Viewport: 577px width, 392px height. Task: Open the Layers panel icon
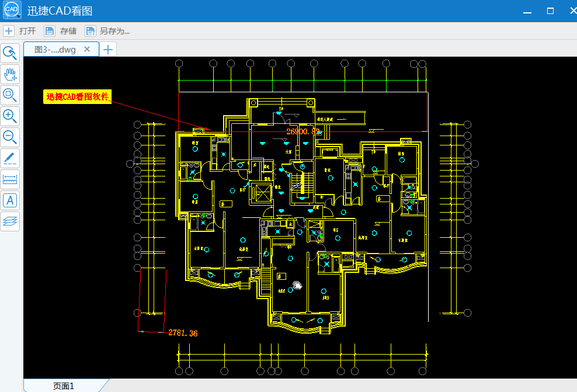(11, 221)
